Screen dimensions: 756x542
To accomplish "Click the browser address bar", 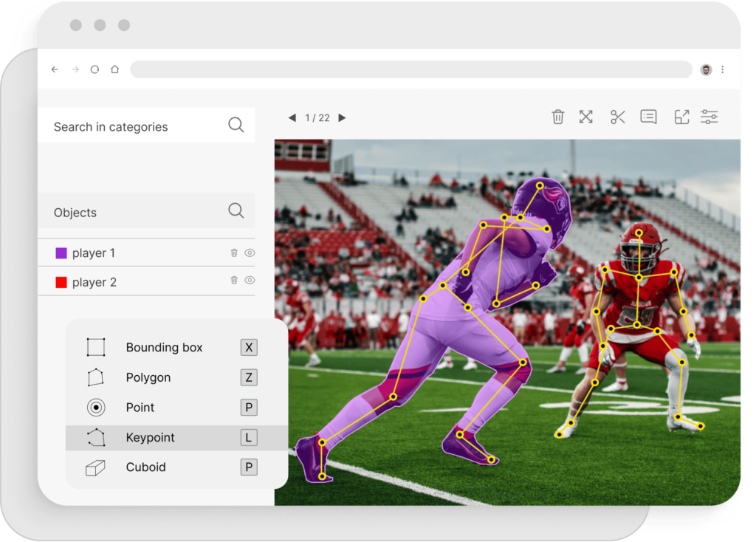I will 410,69.
